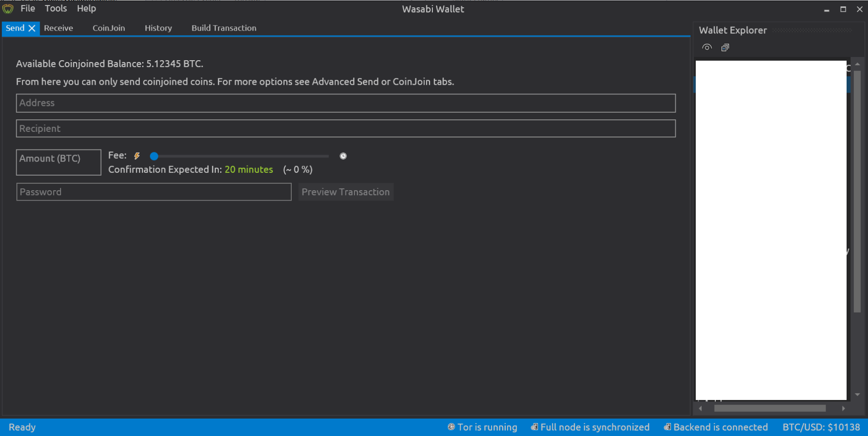Viewport: 868px width, 436px height.
Task: Click the Backend is connected status icon
Action: [667, 427]
